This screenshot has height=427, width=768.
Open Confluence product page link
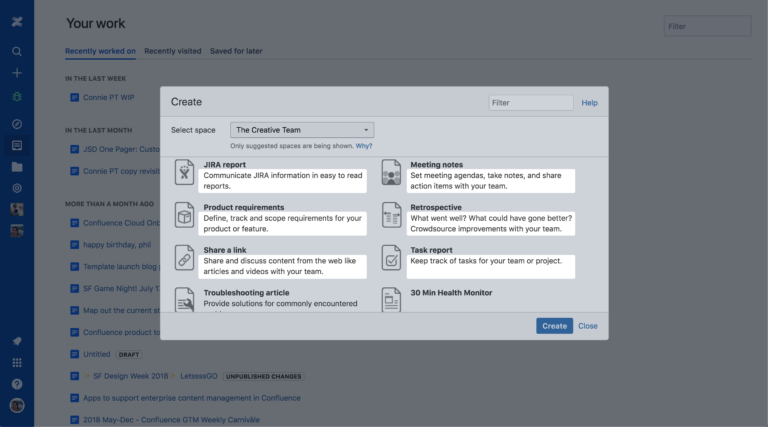coord(121,332)
